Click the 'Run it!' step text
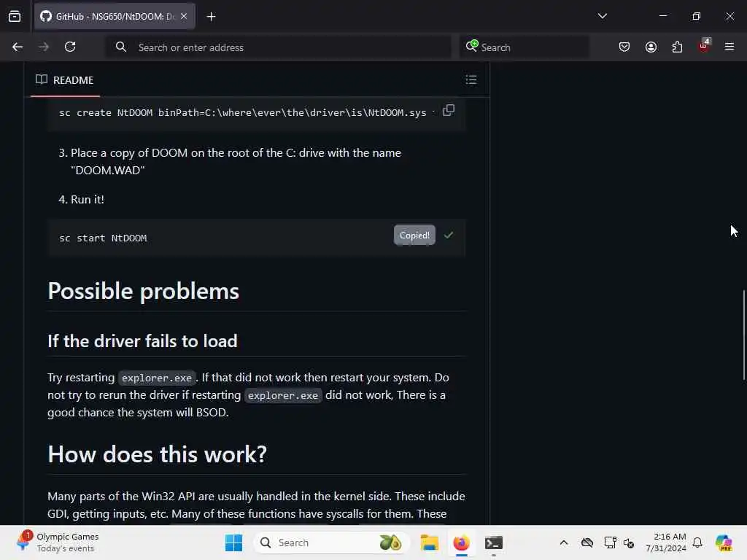 (88, 200)
